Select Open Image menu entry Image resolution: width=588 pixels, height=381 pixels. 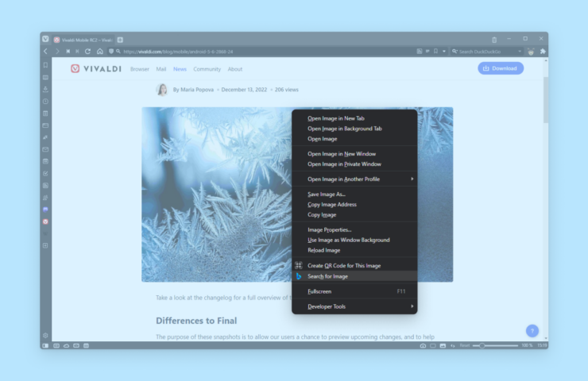click(354, 139)
